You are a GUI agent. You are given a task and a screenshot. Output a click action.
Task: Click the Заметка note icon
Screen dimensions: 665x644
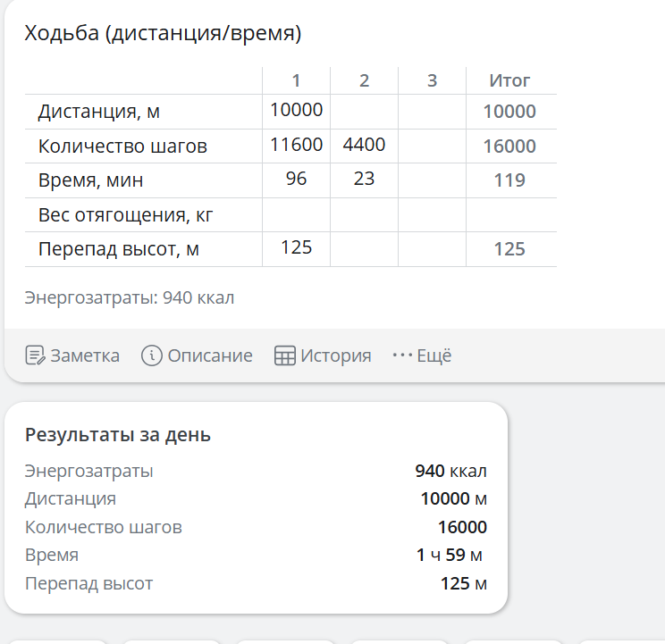35,355
